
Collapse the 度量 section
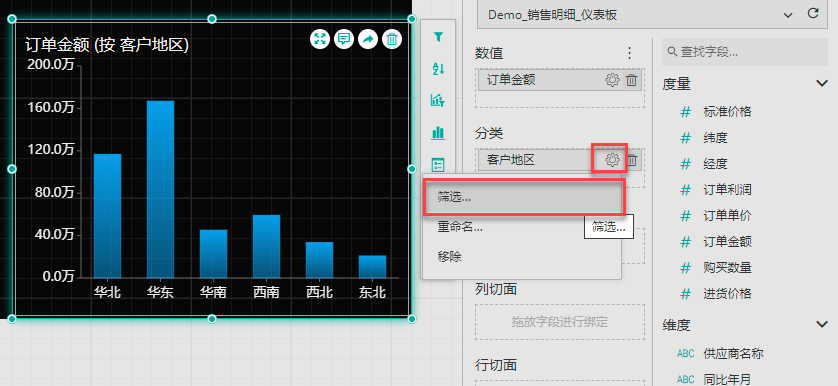pyautogui.click(x=822, y=83)
